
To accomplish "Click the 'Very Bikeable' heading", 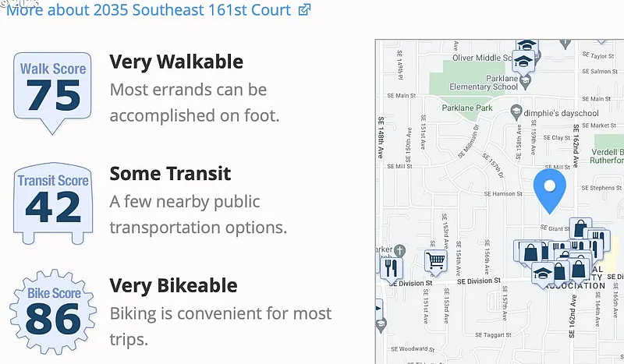I will click(174, 285).
